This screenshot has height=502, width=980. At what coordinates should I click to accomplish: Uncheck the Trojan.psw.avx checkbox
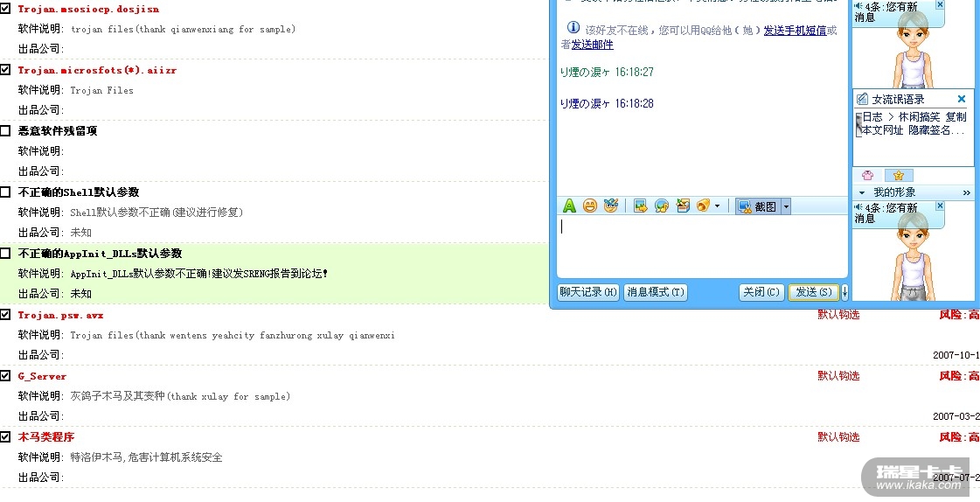pos(5,315)
